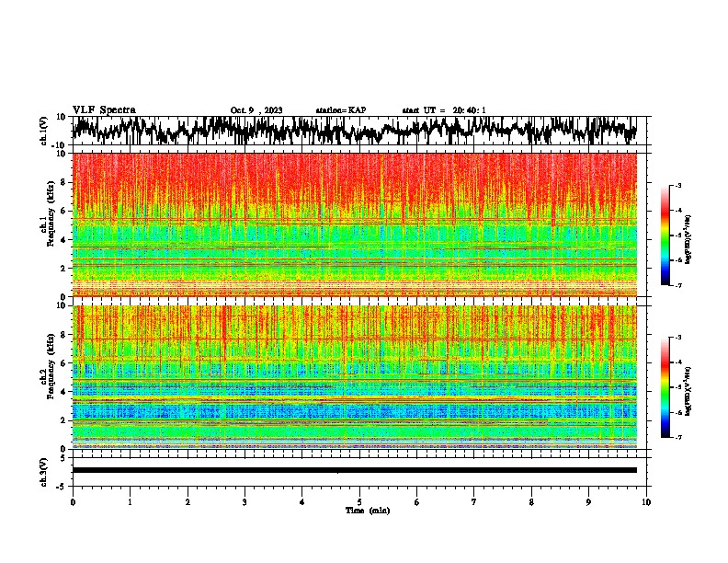Click time axis tick label "5"
The width and height of the screenshot is (728, 563).
pos(359,502)
